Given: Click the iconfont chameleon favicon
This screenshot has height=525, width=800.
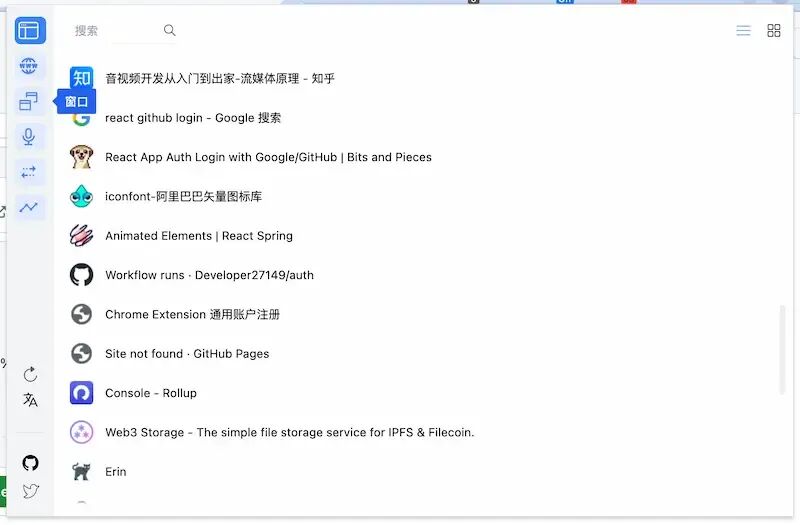Looking at the screenshot, I should (x=82, y=196).
